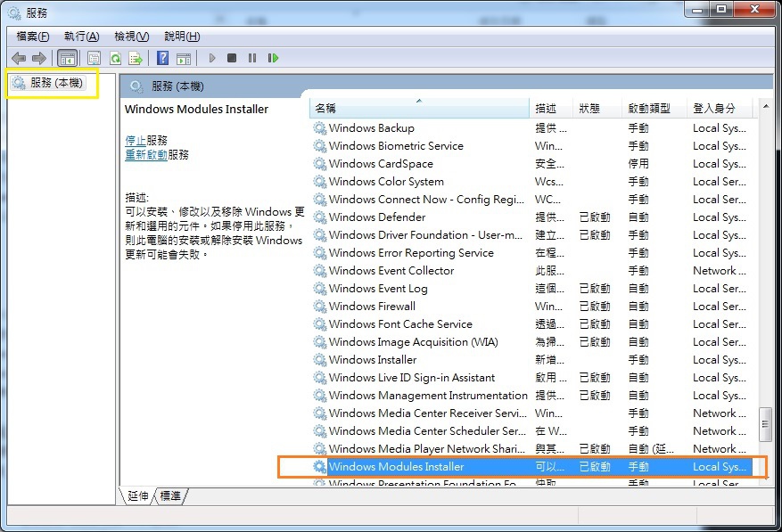The image size is (782, 532).
Task: Open the 檢視(V) menu
Action: pos(132,37)
